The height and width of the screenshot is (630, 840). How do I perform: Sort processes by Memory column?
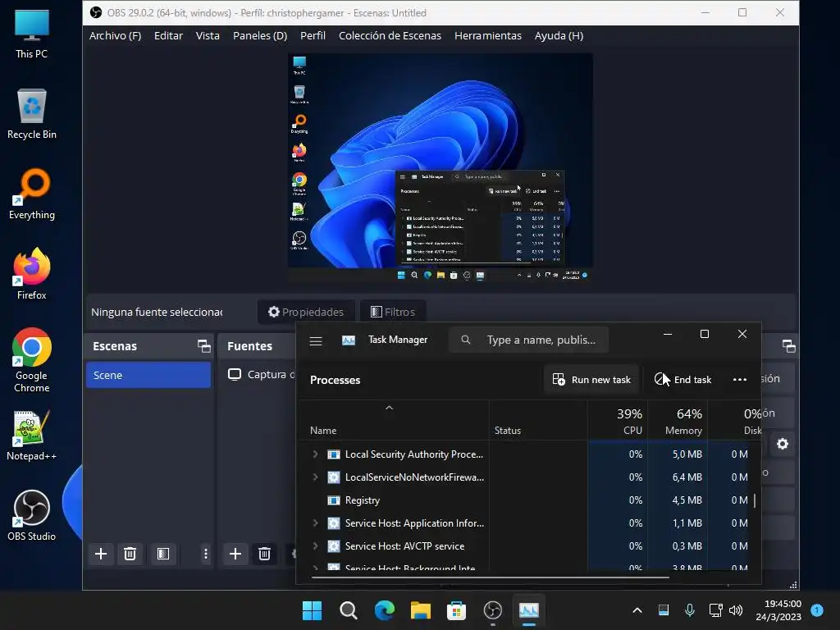tap(678, 421)
